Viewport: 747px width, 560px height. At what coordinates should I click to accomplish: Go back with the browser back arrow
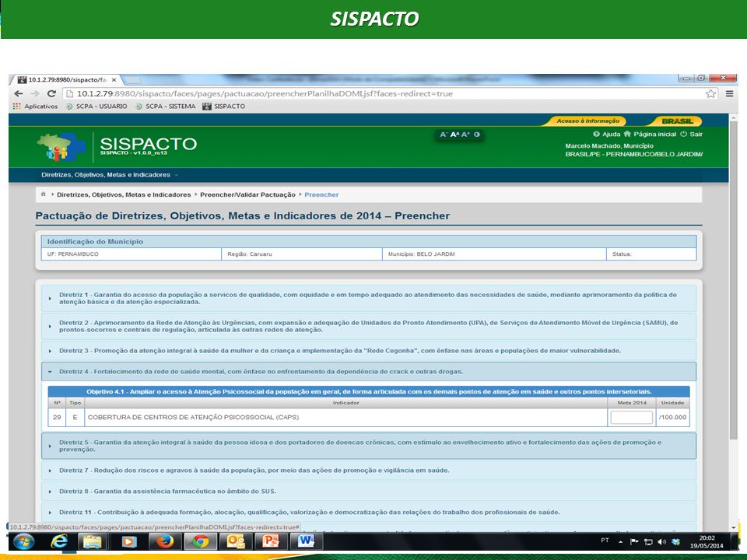[x=19, y=94]
